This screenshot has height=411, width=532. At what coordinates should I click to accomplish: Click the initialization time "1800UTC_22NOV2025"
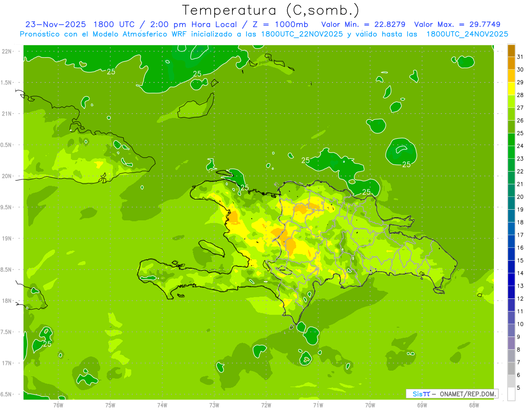coord(302,34)
